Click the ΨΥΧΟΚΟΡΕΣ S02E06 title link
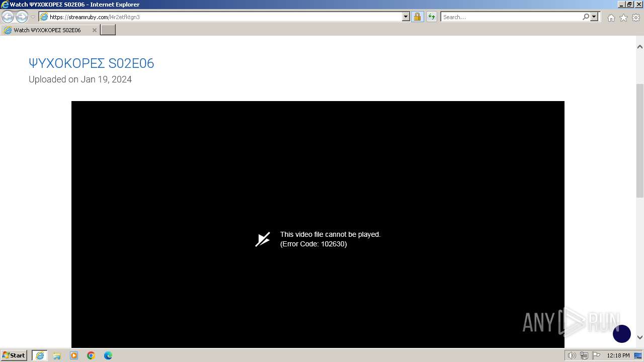 [91, 63]
